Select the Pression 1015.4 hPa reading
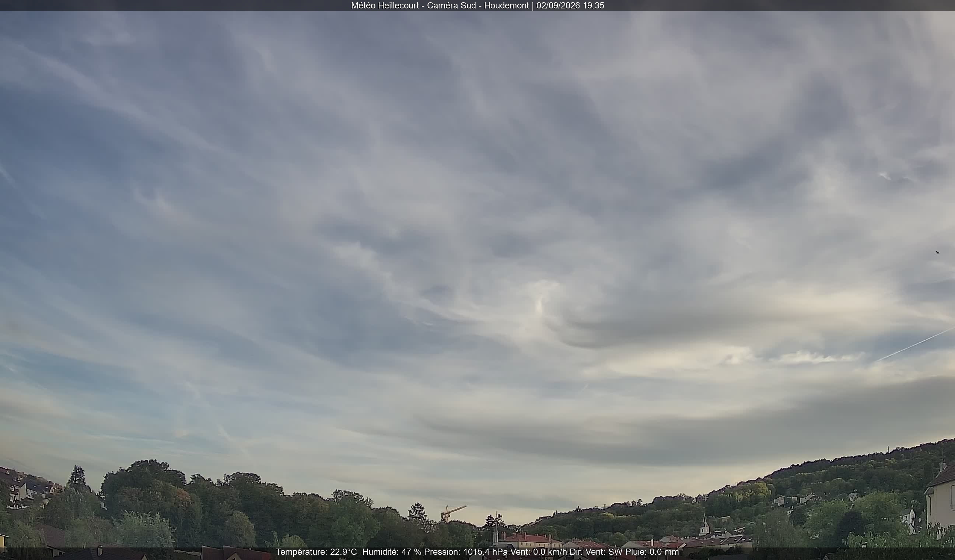This screenshot has width=955, height=560. pyautogui.click(x=465, y=552)
